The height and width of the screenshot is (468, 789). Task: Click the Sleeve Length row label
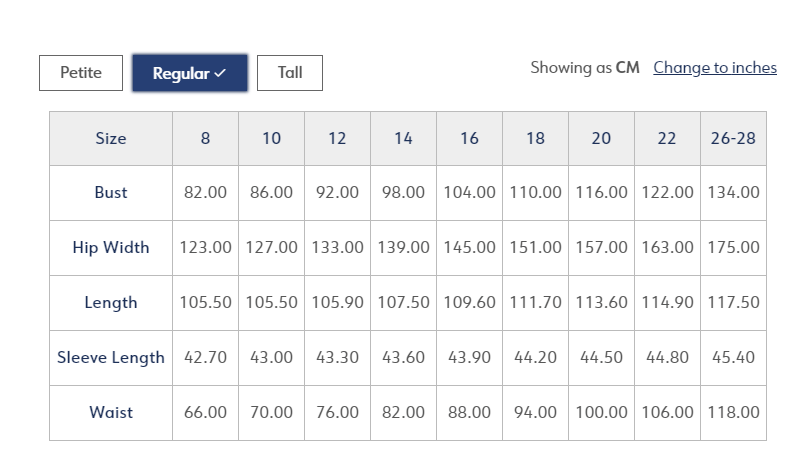(x=111, y=358)
